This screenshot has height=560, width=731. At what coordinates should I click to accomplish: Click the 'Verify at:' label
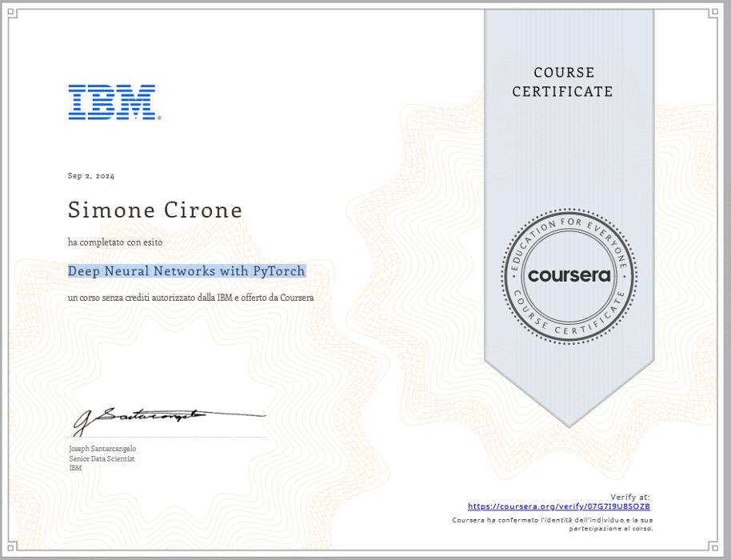pos(629,497)
